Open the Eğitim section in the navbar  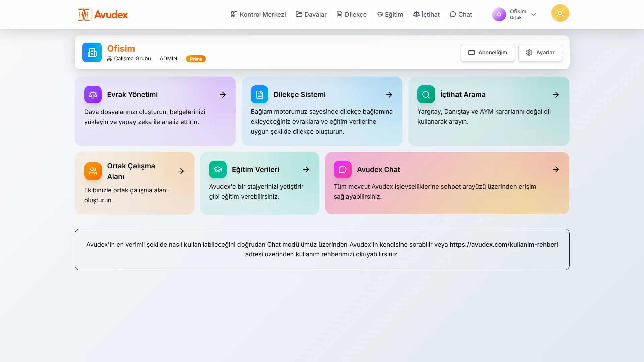[x=390, y=14]
